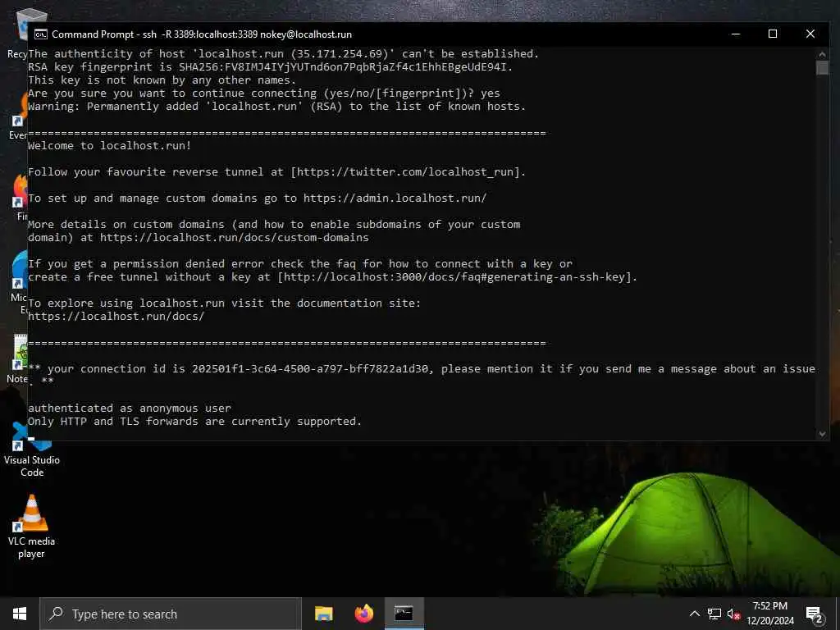Click the docs/custom-domains URL text
This screenshot has width=840, height=630.
tap(234, 237)
